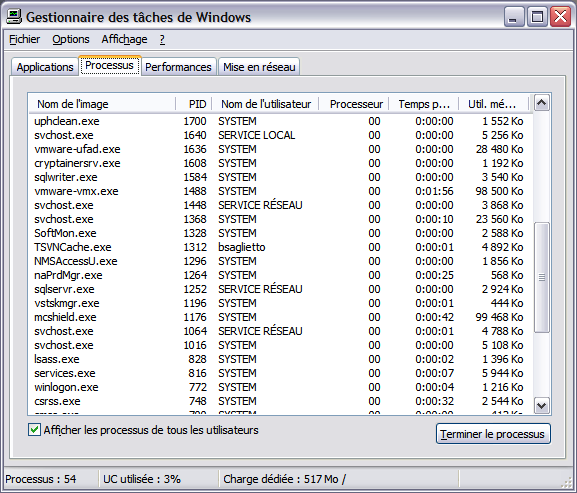This screenshot has width=577, height=493.
Task: Open the ? help menu
Action: point(162,39)
